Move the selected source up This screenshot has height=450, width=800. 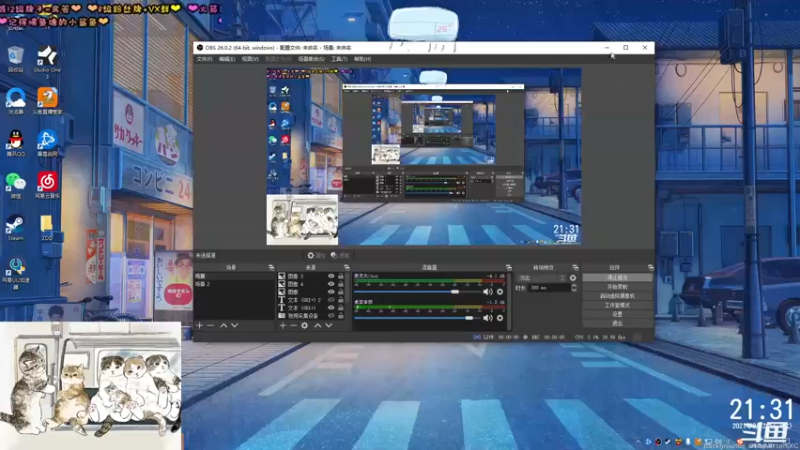coord(317,326)
